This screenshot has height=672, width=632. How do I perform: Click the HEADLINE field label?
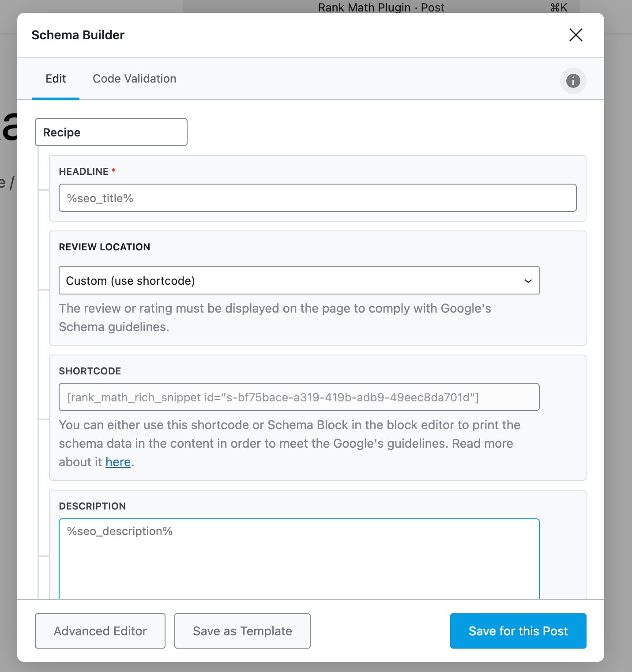[84, 171]
